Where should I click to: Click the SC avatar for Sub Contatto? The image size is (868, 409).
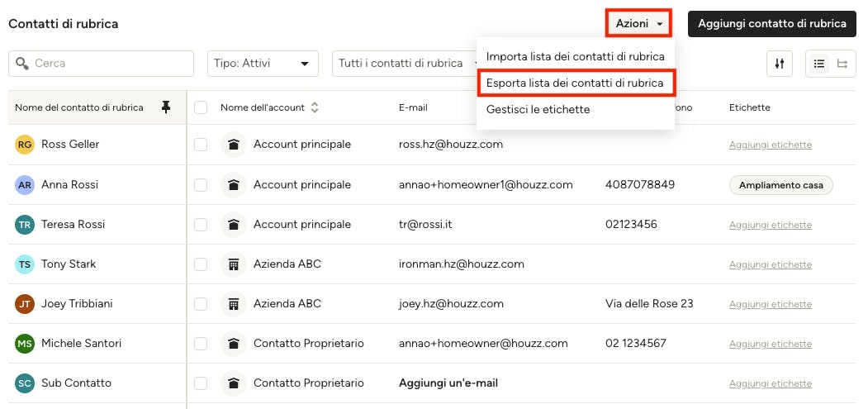coord(24,383)
